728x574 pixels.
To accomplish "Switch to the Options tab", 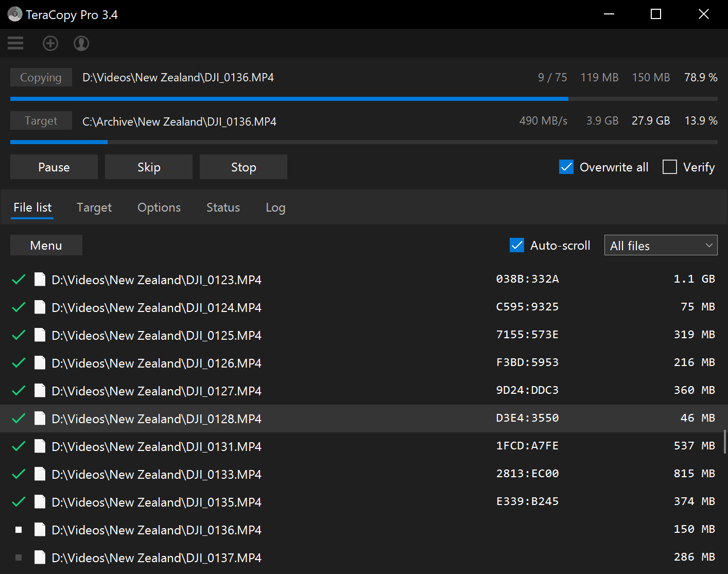I will pyautogui.click(x=159, y=207).
